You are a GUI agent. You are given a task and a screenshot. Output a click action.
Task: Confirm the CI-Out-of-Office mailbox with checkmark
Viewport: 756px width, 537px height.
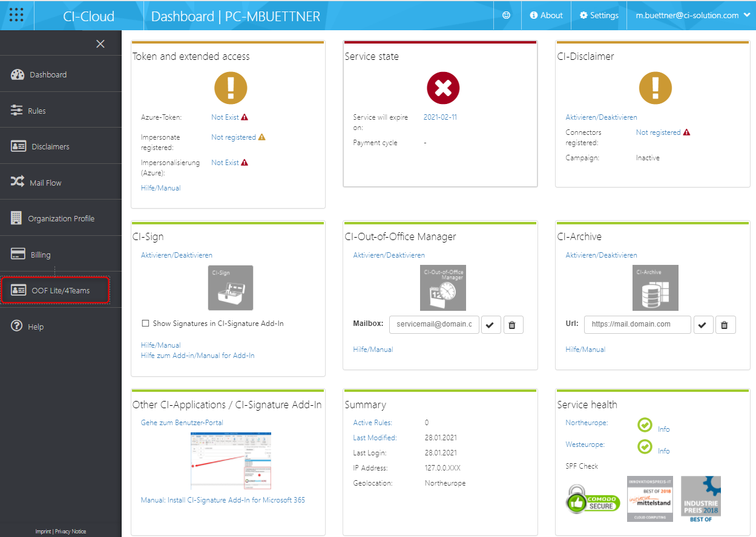tap(490, 325)
